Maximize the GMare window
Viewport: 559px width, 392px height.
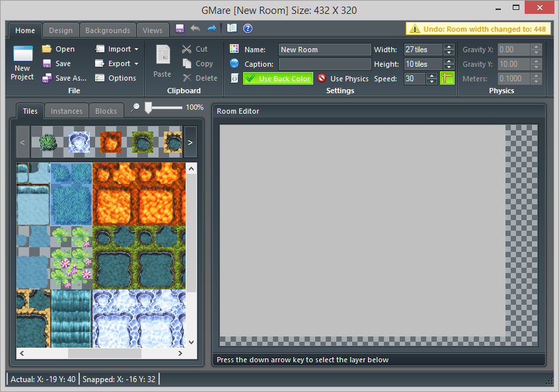(516, 7)
